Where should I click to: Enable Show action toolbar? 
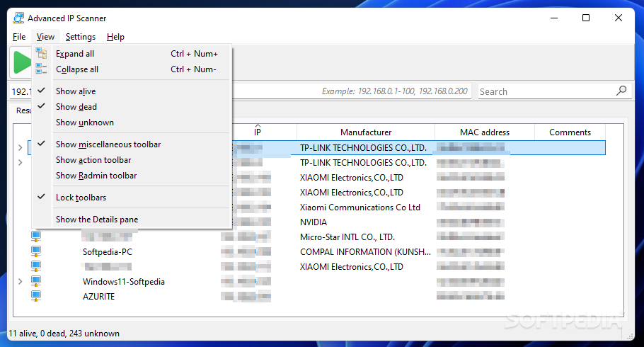pyautogui.click(x=132, y=160)
